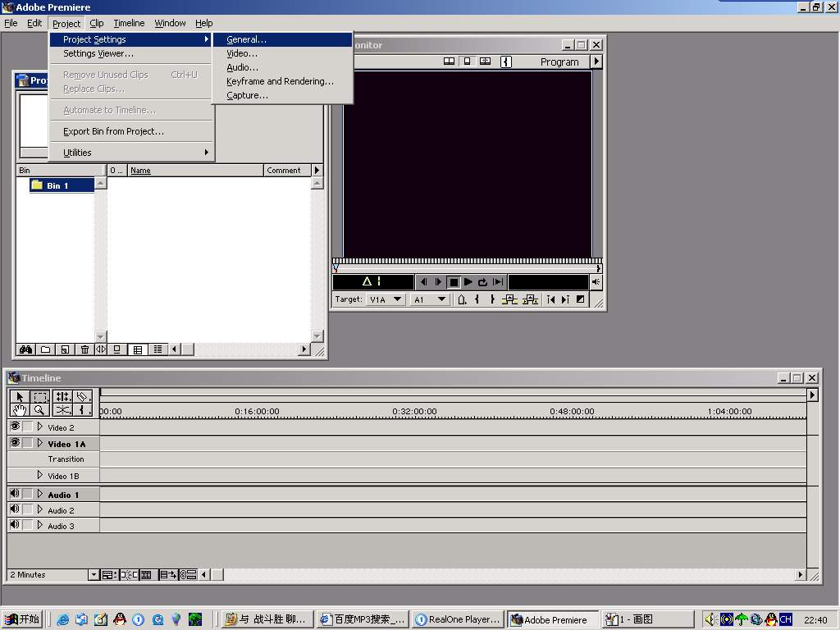Image resolution: width=840 pixels, height=630 pixels.
Task: Mute the Audio 3 track speaker icon
Action: tap(15, 524)
